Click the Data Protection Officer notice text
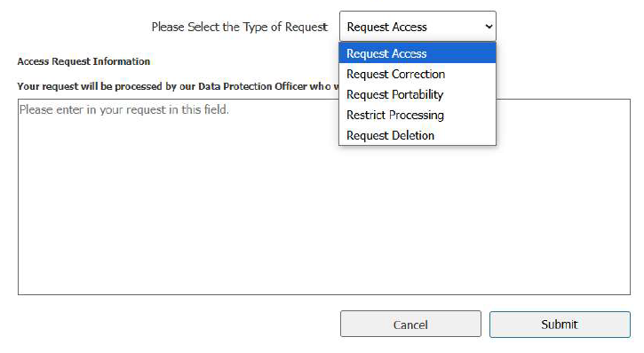644x353 pixels. 179,86
